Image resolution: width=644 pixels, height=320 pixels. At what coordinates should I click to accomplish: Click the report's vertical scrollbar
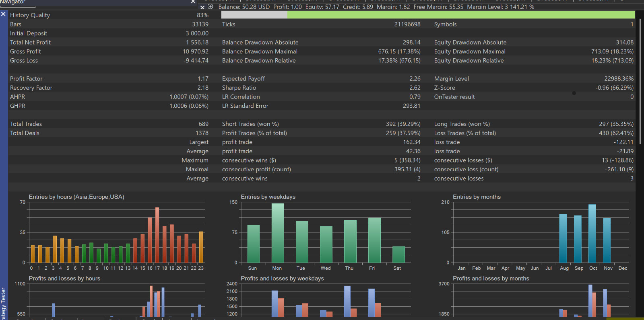(x=640, y=80)
